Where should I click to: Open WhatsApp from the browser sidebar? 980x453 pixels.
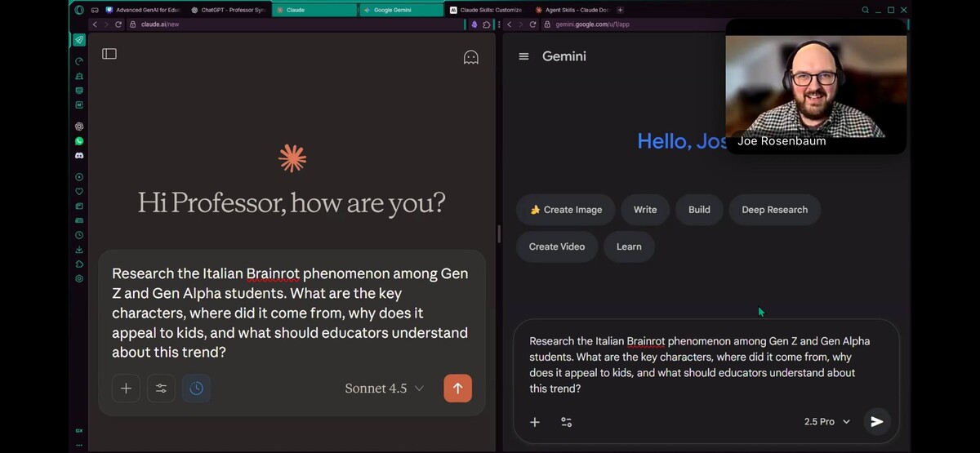(x=79, y=141)
